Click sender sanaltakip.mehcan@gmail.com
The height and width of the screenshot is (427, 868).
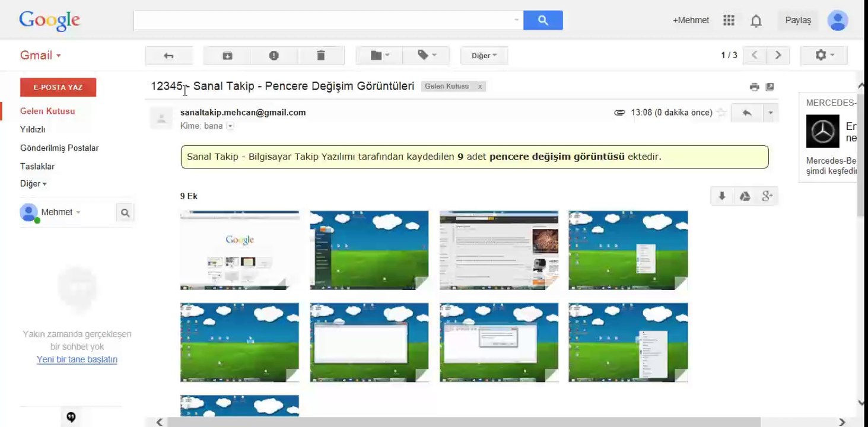[243, 112]
